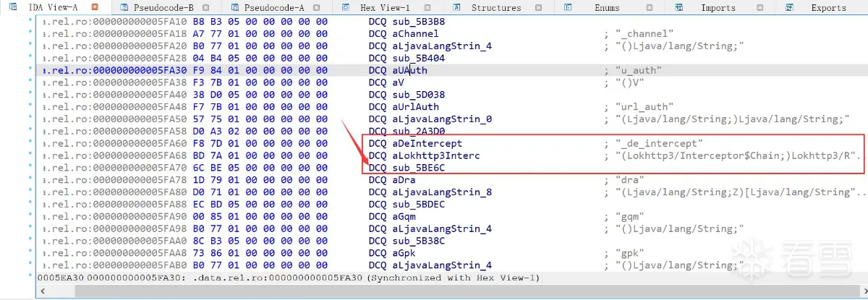Click the Pseudocode-A tab icon

click(237, 7)
